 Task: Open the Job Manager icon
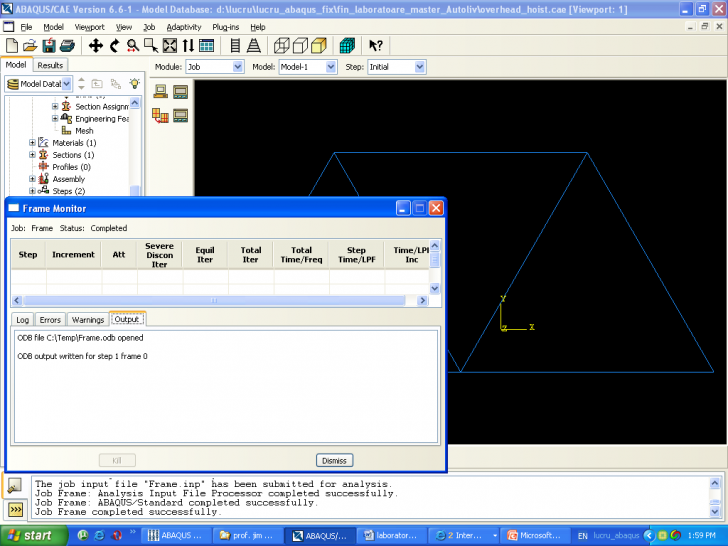[x=180, y=92]
